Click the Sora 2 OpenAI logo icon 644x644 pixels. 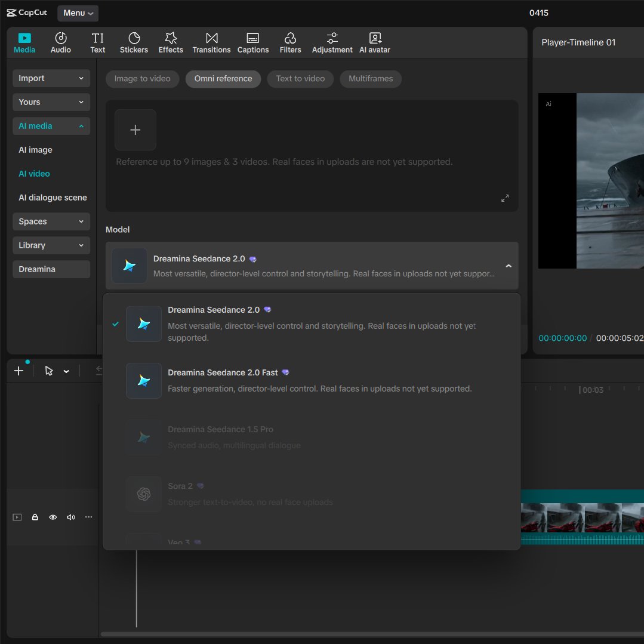(x=144, y=494)
